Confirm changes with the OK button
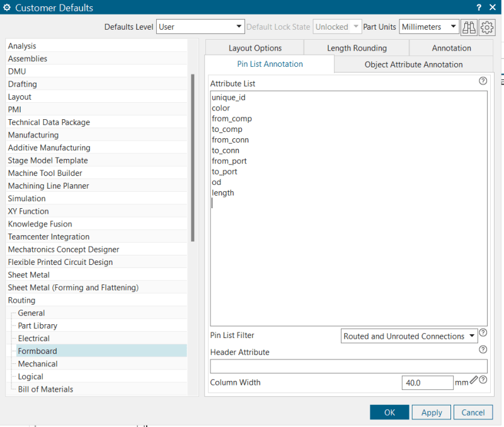This screenshot has height=427, width=504. [x=389, y=412]
